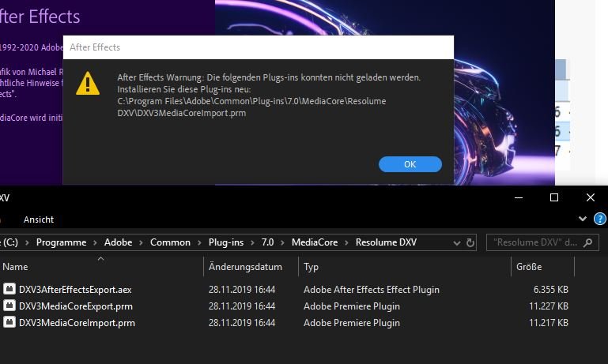608x364 pixels.
Task: Navigate to MediaCore in breadcrumb path
Action: tap(314, 242)
